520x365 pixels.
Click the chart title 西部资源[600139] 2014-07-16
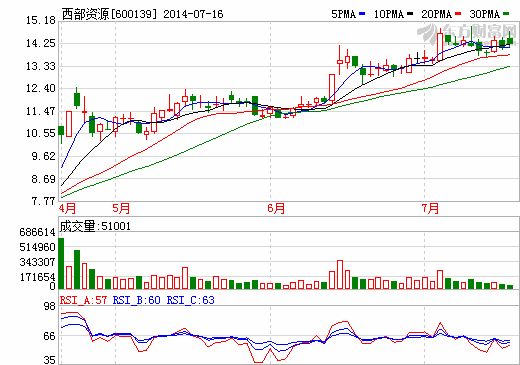(x=143, y=14)
